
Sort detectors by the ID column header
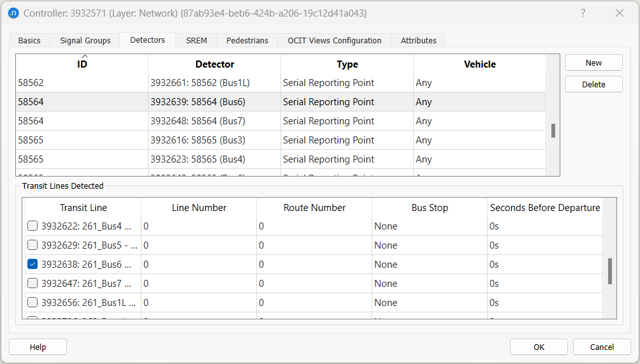[82, 64]
